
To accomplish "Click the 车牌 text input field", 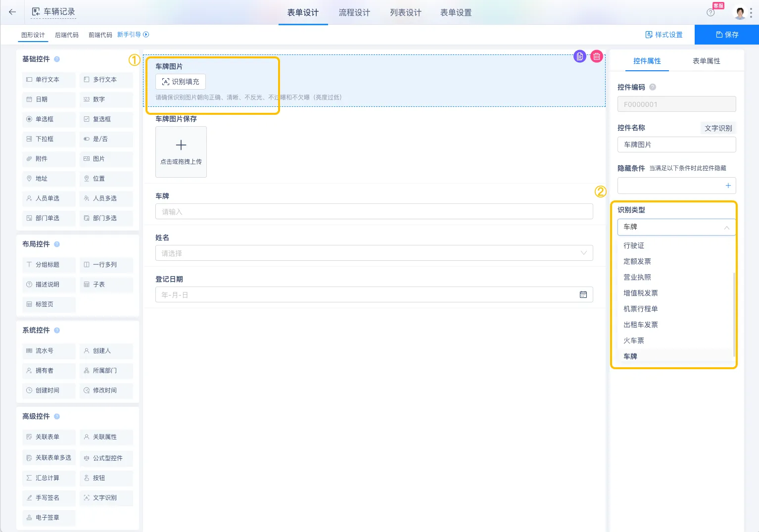I will 374,212.
